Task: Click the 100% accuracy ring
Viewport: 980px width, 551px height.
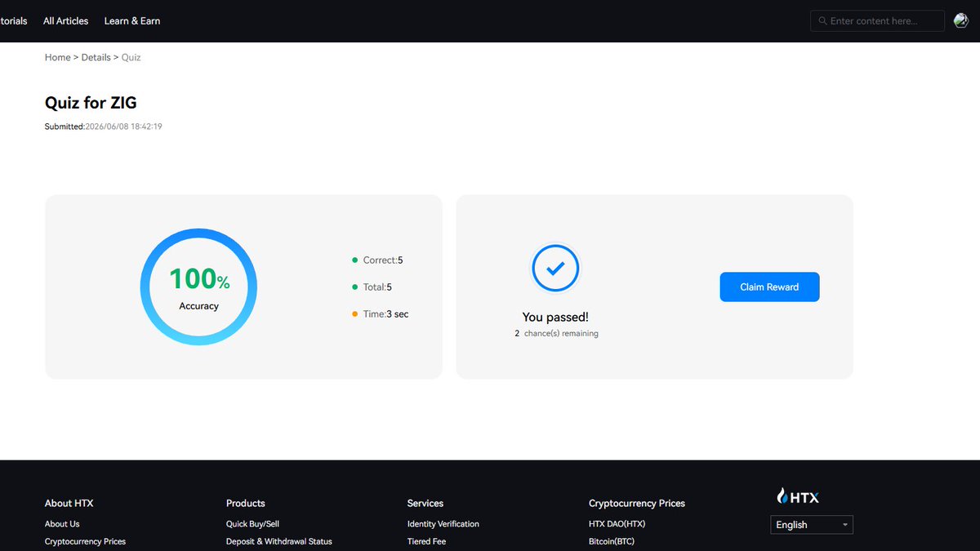Action: (198, 287)
